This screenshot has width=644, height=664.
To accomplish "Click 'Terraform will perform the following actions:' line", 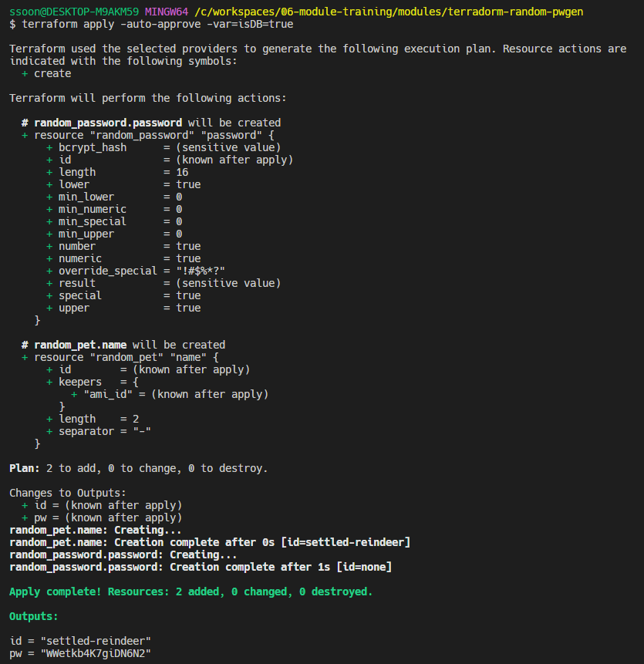I will pos(148,98).
